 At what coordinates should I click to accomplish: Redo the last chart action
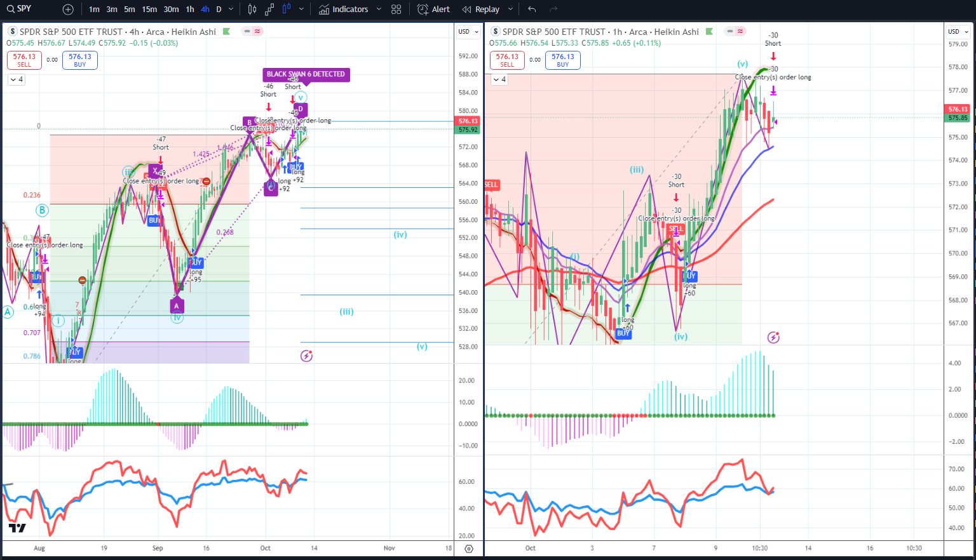(x=553, y=10)
